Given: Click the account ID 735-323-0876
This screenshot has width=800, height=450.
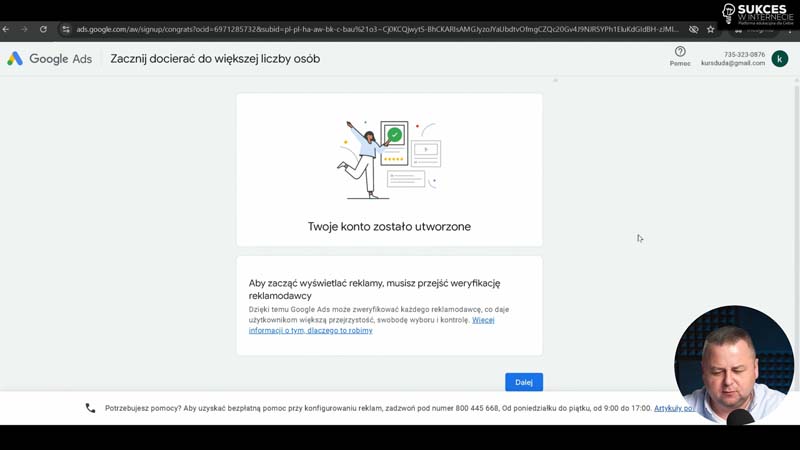Looking at the screenshot, I should (x=744, y=54).
